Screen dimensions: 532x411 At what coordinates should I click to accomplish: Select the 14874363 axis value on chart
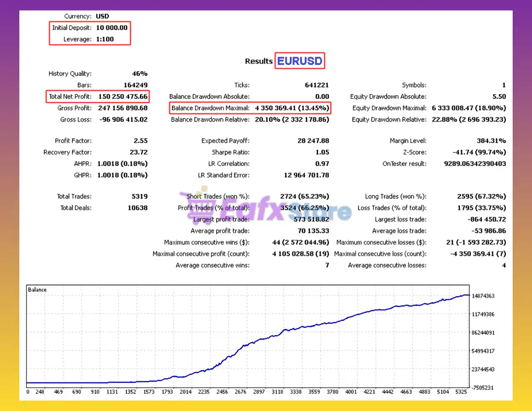pos(483,296)
